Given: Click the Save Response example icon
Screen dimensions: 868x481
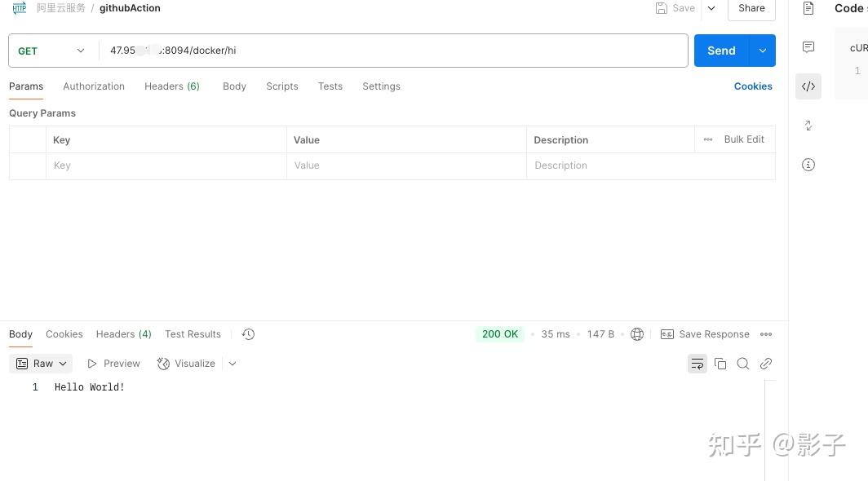Looking at the screenshot, I should point(667,334).
